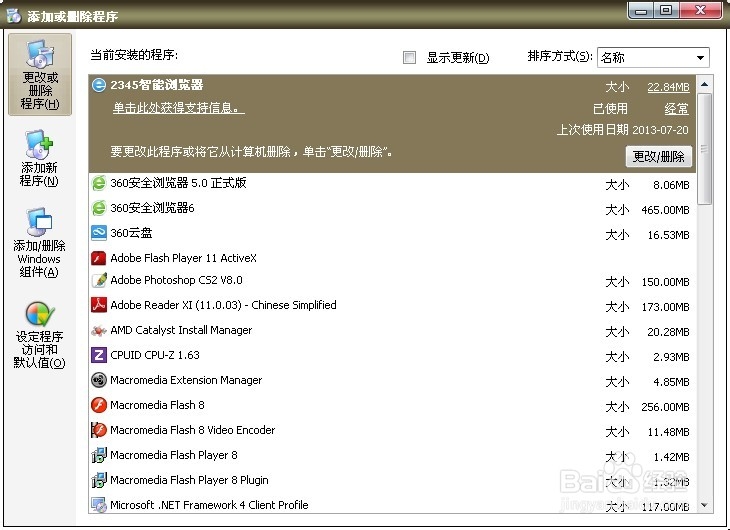This screenshot has width=730, height=530.
Task: Select the 360安全浏览器6 entry
Action: (392, 208)
